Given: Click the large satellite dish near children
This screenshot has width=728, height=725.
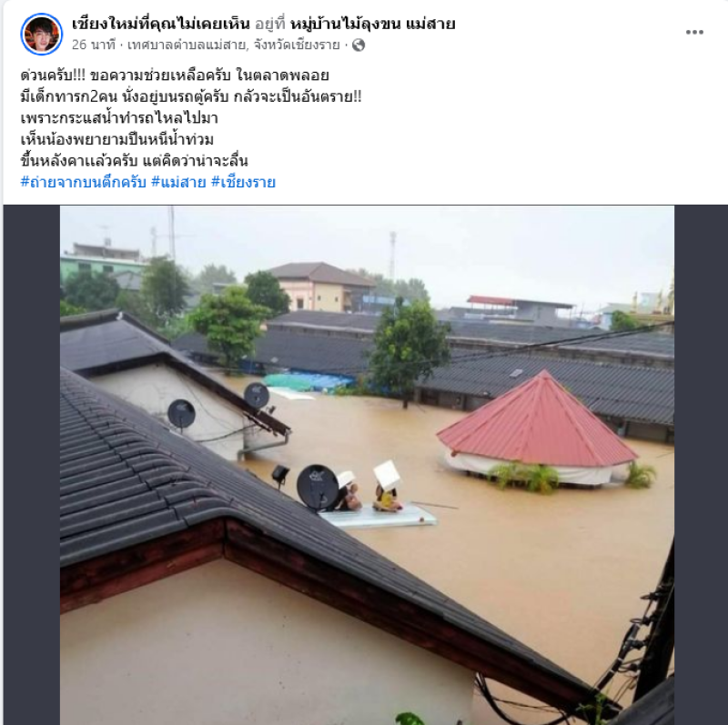Looking at the screenshot, I should pyautogui.click(x=318, y=487).
